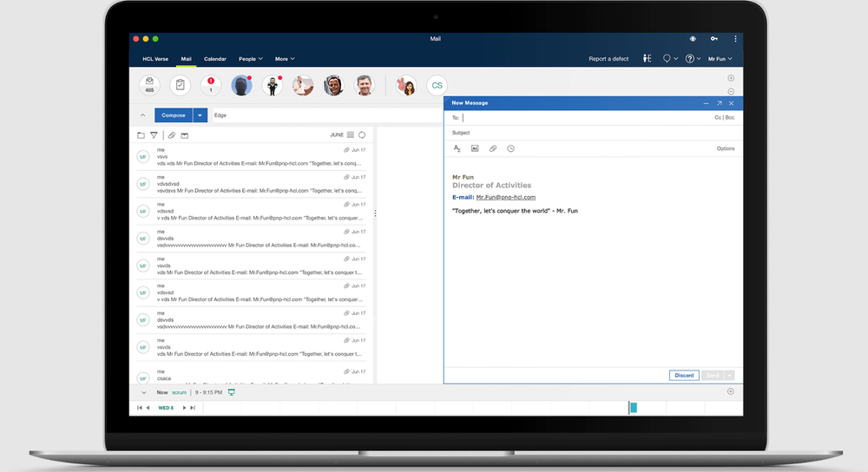
Task: Click plus circle on calendar bar
Action: coord(731,391)
